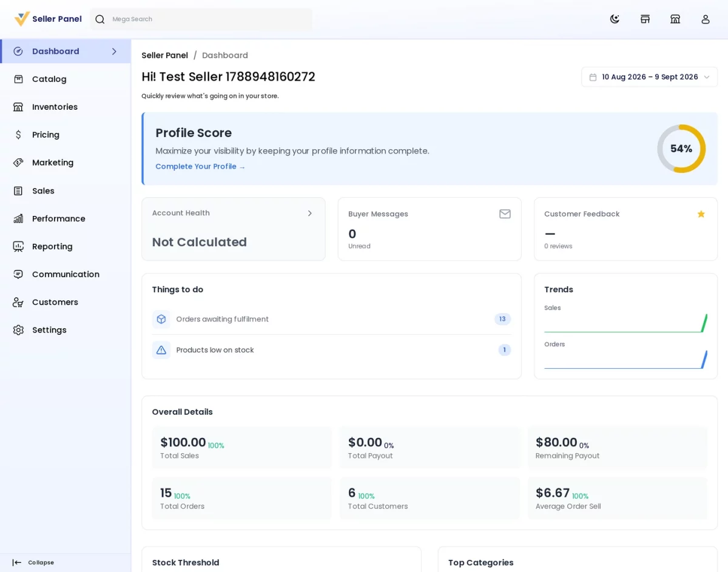Expand Dashboard submenu chevron
The height and width of the screenshot is (572, 728).
pyautogui.click(x=114, y=52)
